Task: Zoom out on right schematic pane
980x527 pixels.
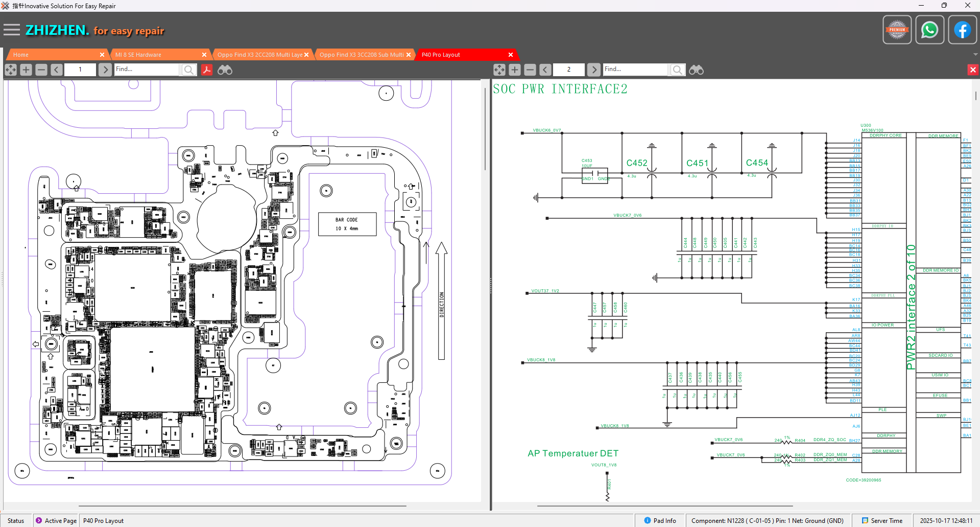Action: pos(530,70)
